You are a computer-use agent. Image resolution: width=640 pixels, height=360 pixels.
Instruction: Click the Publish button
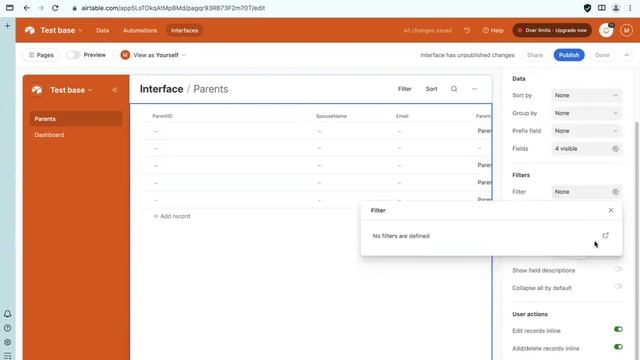coord(569,55)
